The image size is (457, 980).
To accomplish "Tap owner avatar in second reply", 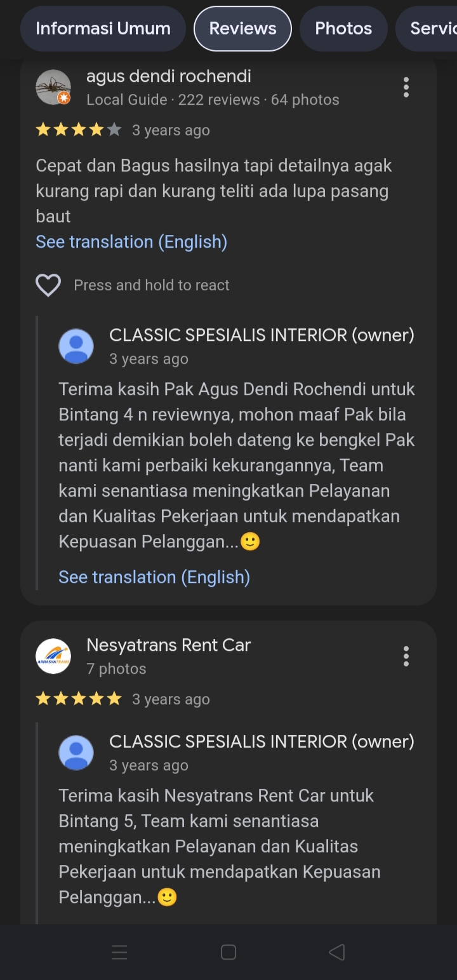I will (x=76, y=753).
